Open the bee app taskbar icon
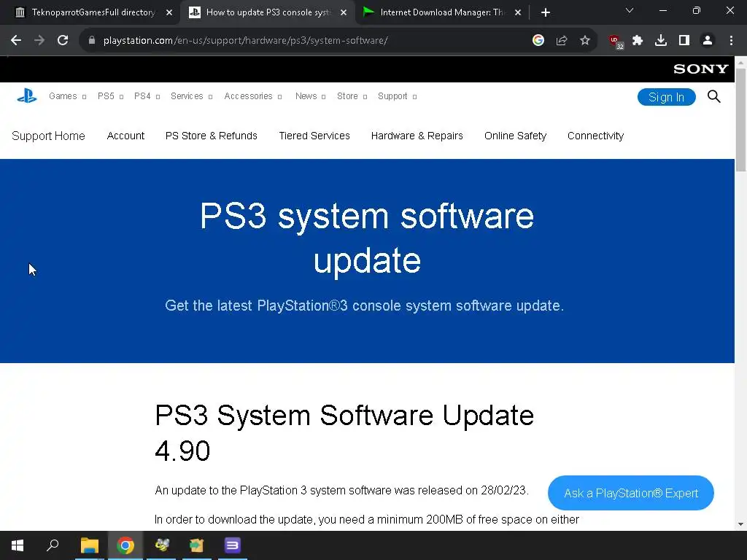 [161, 545]
